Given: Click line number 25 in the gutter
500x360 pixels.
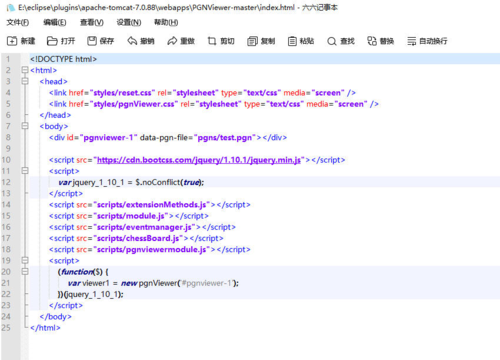Looking at the screenshot, I should (6, 328).
